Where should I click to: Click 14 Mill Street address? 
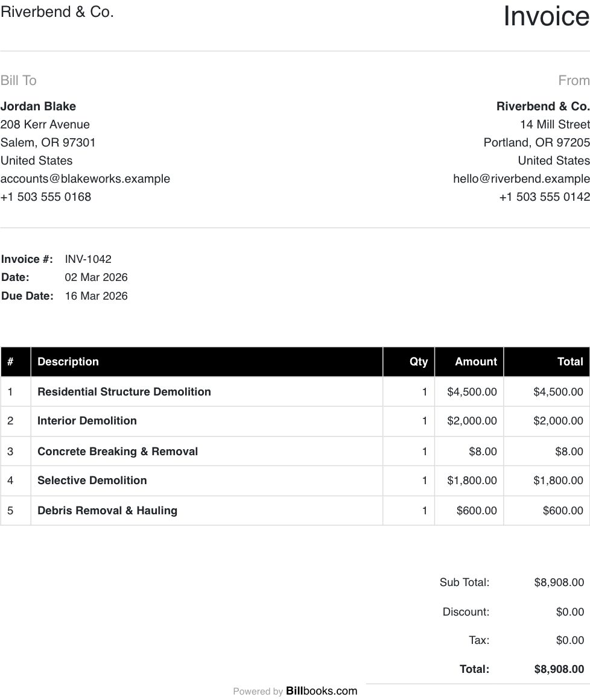555,124
